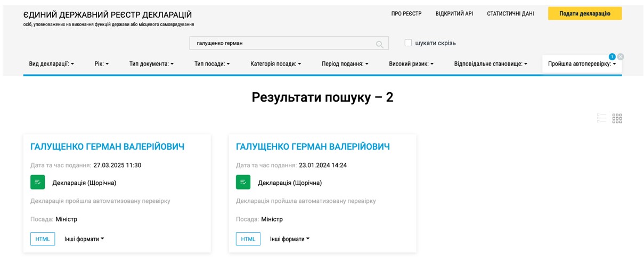
Task: Open the Рік filter dropdown
Action: click(x=101, y=64)
